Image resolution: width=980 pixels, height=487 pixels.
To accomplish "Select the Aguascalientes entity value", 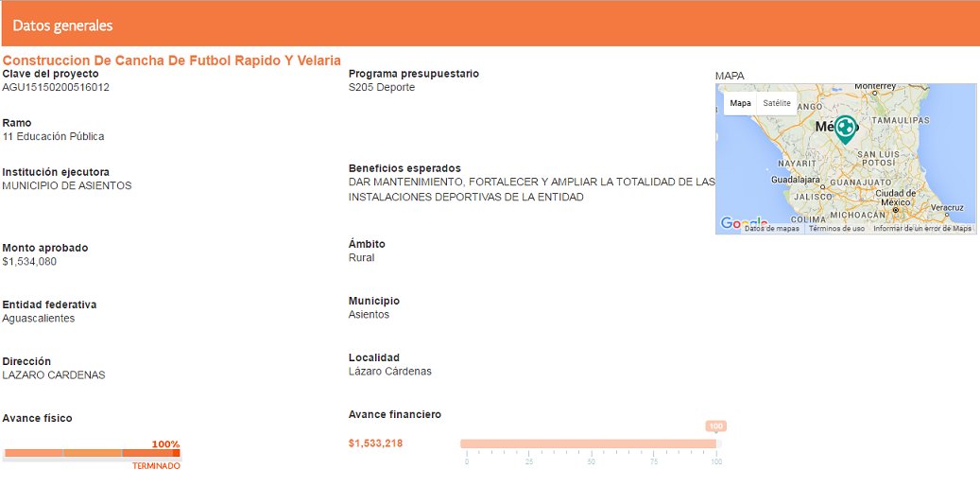I will pos(38,319).
